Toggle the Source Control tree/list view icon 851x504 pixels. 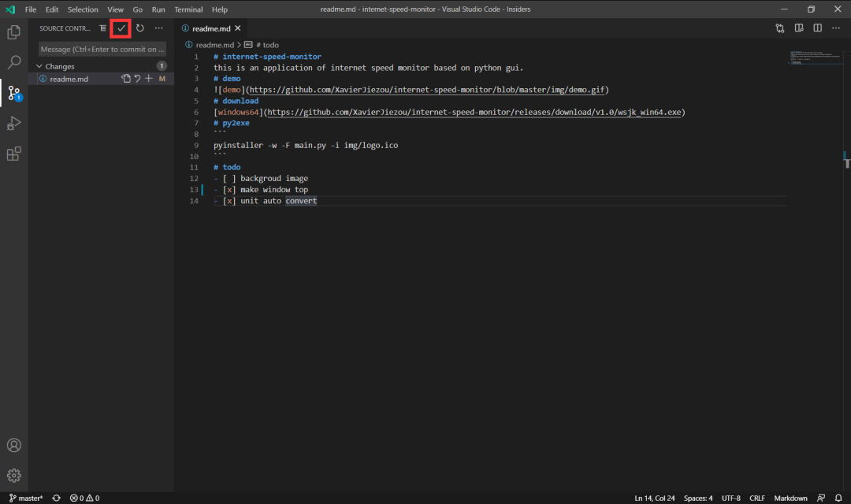pyautogui.click(x=102, y=28)
